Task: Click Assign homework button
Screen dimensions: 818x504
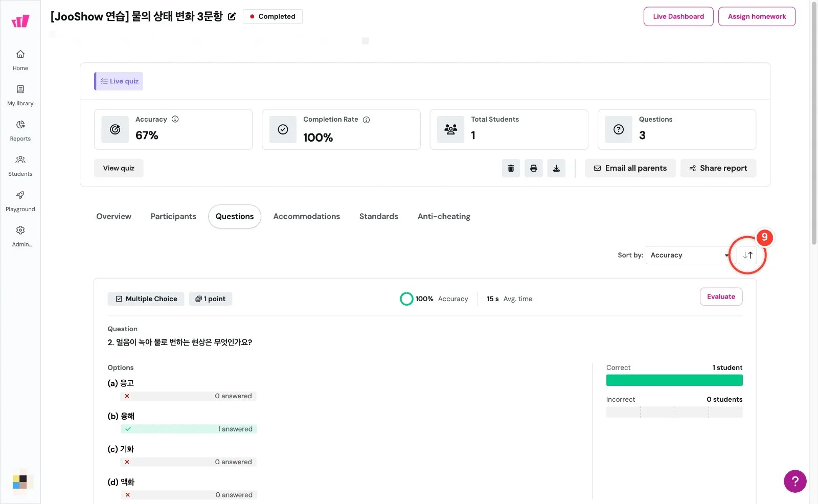Action: [757, 16]
